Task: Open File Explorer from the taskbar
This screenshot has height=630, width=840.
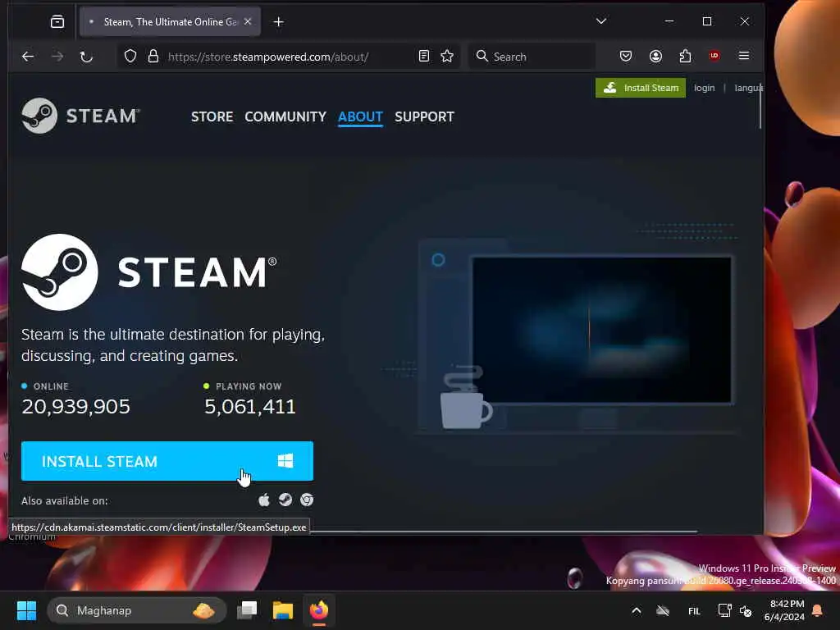Action: 283,610
